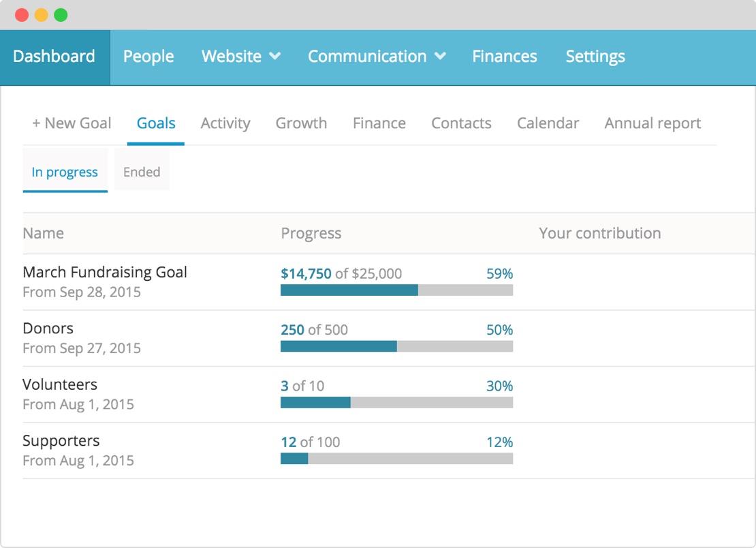This screenshot has width=756, height=548.
Task: Select the In progress sub-tab
Action: point(65,172)
